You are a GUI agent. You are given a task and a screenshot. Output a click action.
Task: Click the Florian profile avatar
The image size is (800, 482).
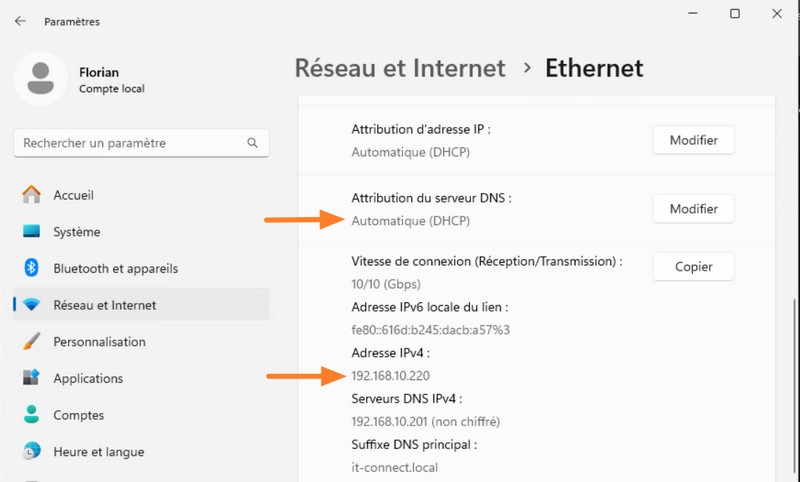pyautogui.click(x=41, y=79)
